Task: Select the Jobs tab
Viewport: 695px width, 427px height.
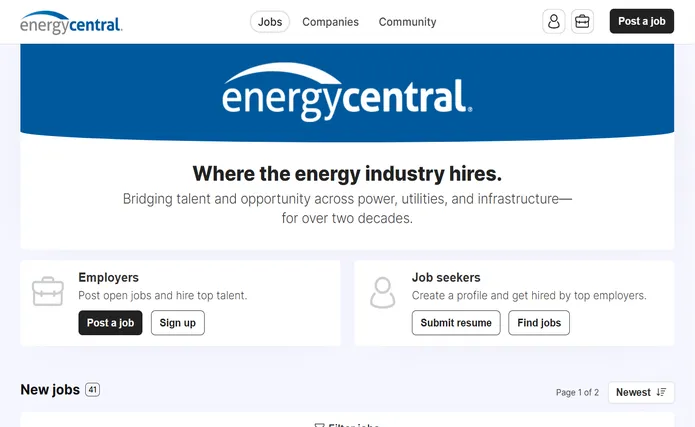Action: coord(270,22)
